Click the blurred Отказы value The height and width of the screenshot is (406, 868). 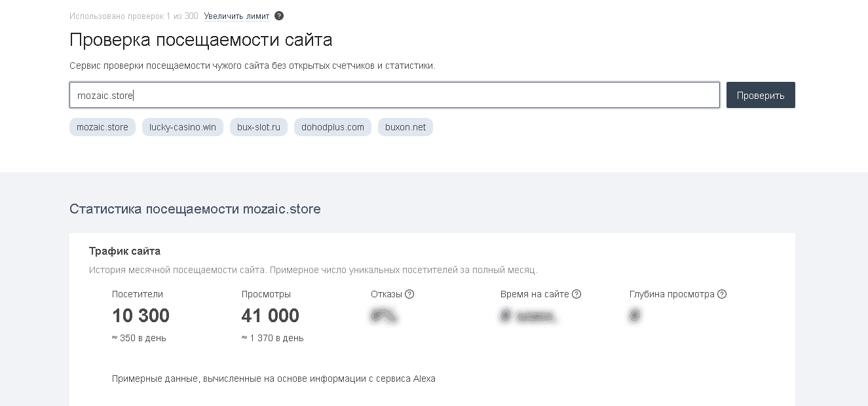point(385,316)
